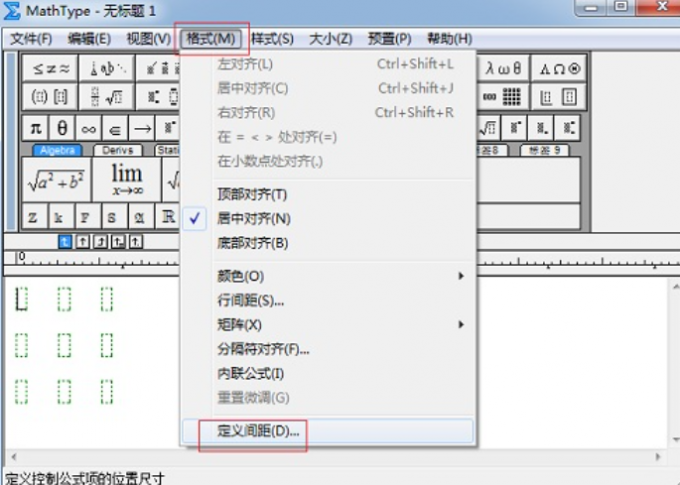The height and width of the screenshot is (485, 680).
Task: Click the first matrix cell placeholder
Action: [22, 299]
